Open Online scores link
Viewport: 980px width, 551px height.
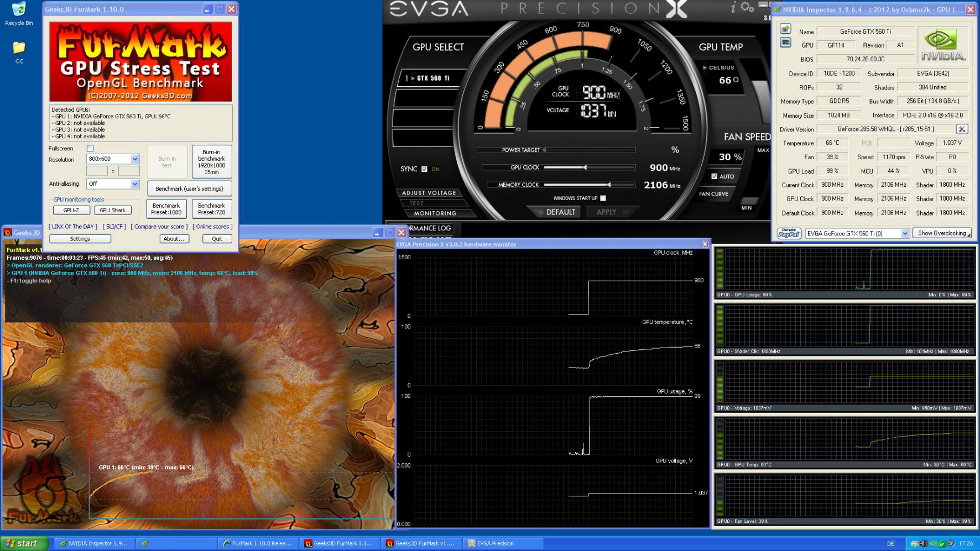click(x=212, y=227)
